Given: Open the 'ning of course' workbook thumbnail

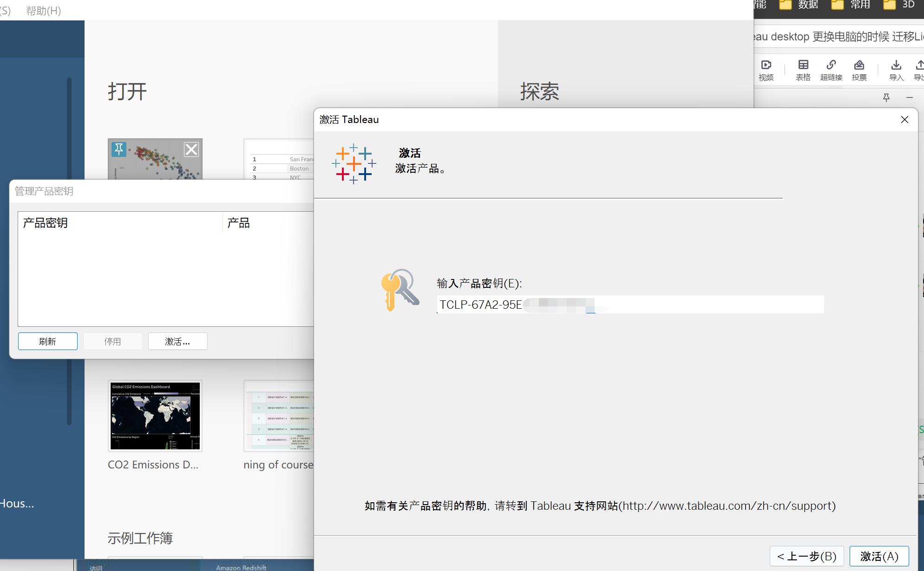Looking at the screenshot, I should tap(279, 415).
